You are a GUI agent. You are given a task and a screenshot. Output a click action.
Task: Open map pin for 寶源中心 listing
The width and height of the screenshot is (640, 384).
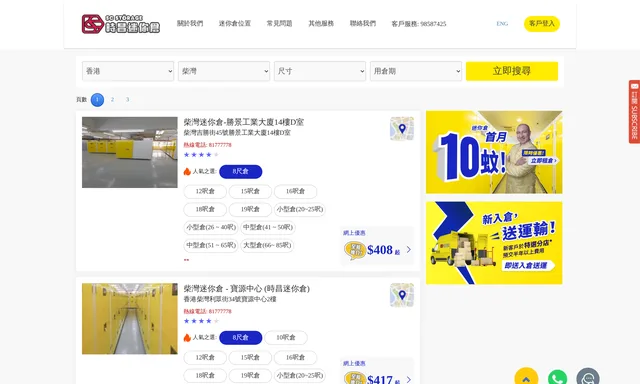point(402,295)
